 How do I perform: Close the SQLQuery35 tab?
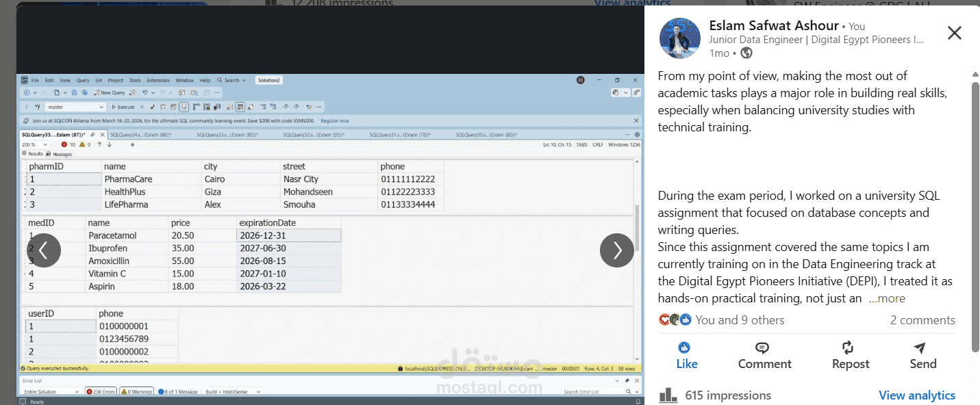102,135
